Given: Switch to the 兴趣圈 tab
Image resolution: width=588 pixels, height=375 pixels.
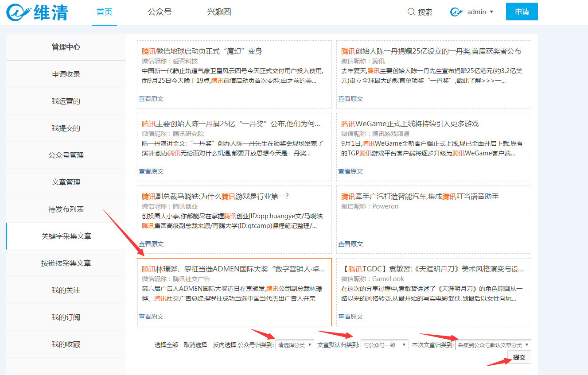Looking at the screenshot, I should point(219,12).
